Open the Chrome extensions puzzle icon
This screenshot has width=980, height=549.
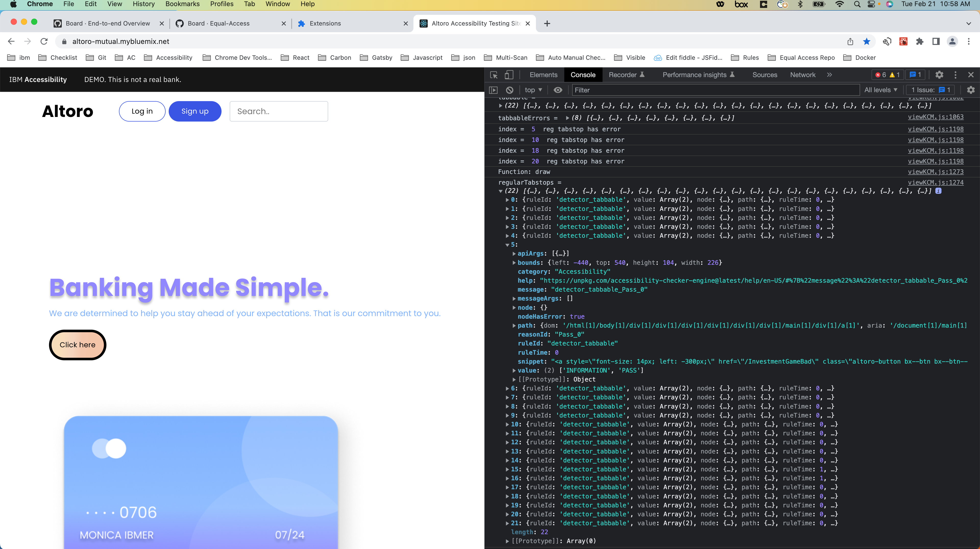coord(920,41)
